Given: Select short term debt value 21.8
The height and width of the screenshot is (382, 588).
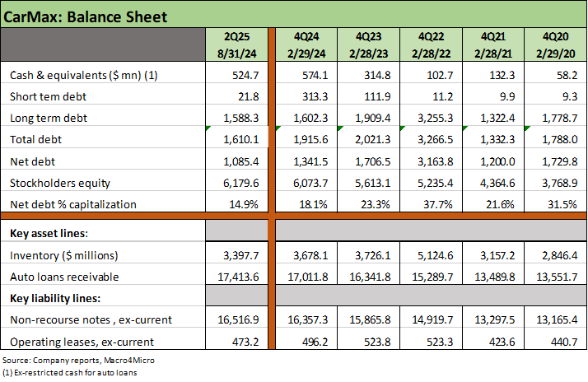Looking at the screenshot, I should pos(248,96).
